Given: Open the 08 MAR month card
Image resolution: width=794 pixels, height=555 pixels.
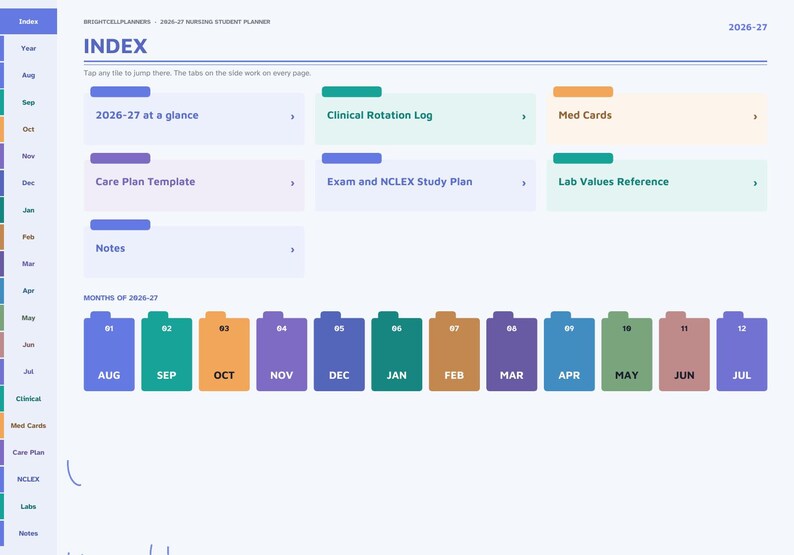Looking at the screenshot, I should (x=511, y=353).
